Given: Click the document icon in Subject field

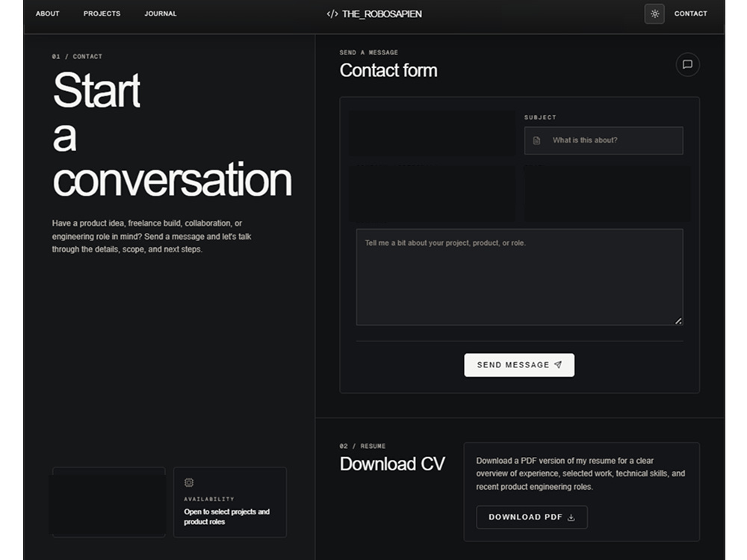Looking at the screenshot, I should [536, 140].
